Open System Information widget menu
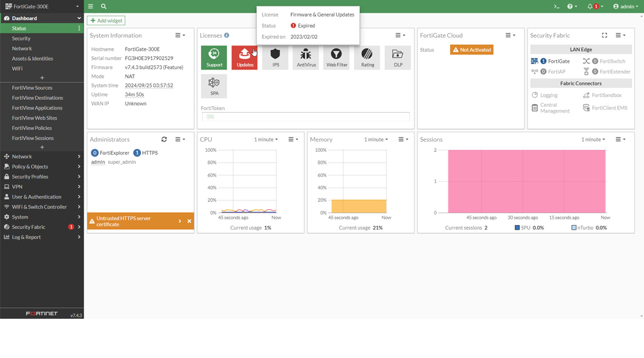Viewport: 644px width, 358px height. (x=180, y=35)
